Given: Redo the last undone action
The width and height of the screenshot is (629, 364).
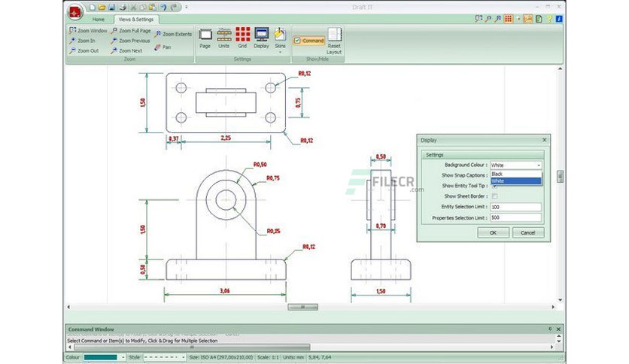Looking at the screenshot, I should tap(174, 8).
